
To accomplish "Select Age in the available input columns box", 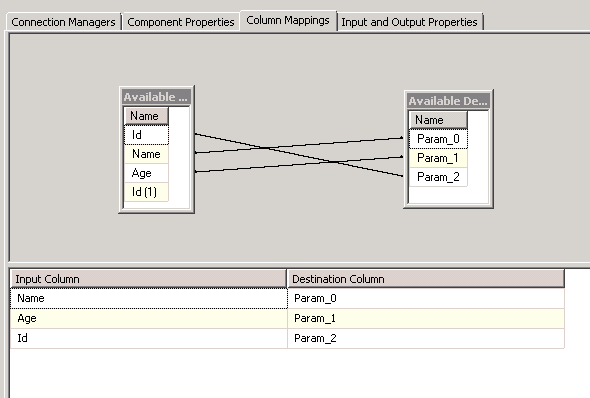I will coord(146,173).
